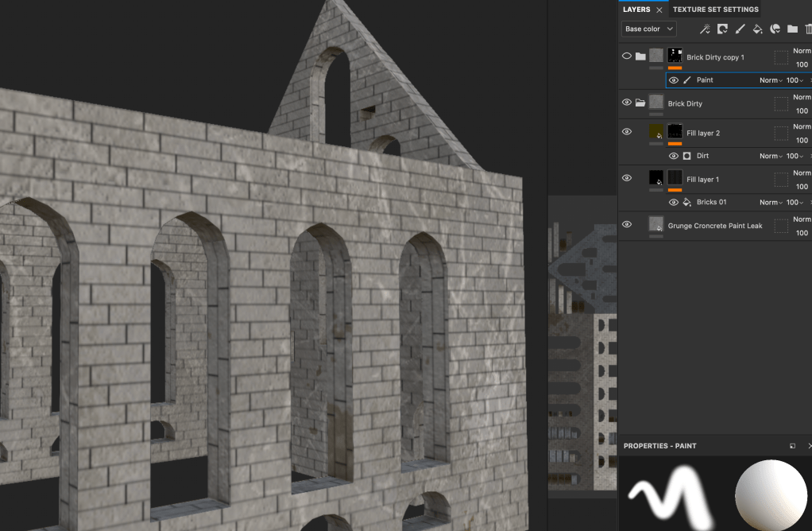Pop out the Properties - Paint panel
Screen dimensions: 812x531
792,446
